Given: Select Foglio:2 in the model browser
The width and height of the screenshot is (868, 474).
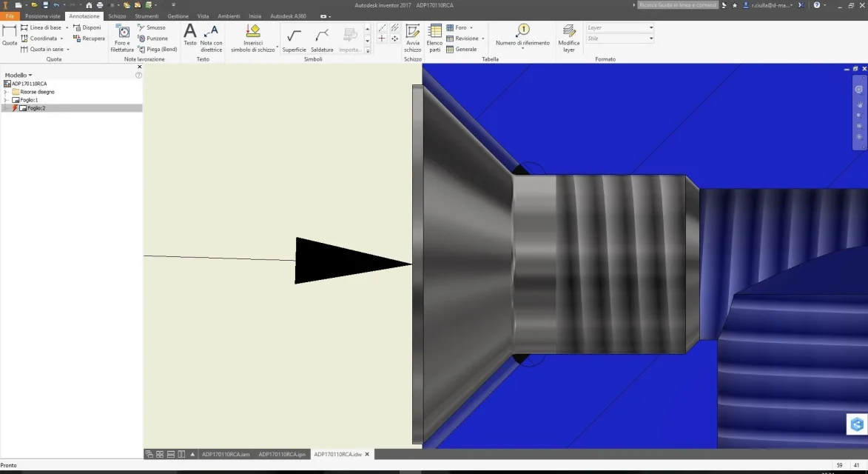Looking at the screenshot, I should point(36,108).
